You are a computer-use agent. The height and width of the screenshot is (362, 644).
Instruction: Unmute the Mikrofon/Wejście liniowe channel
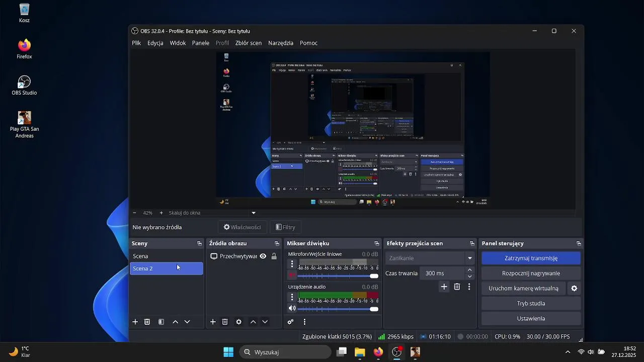(x=292, y=276)
